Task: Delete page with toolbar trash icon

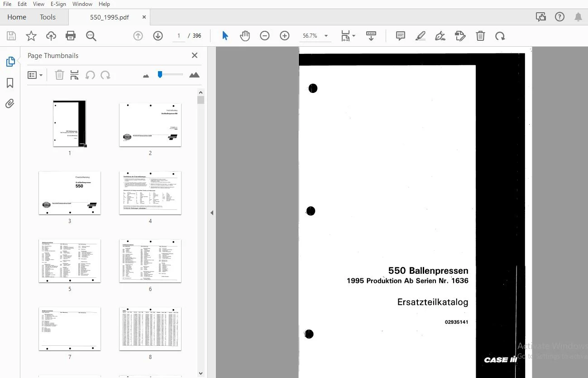Action: tap(481, 36)
